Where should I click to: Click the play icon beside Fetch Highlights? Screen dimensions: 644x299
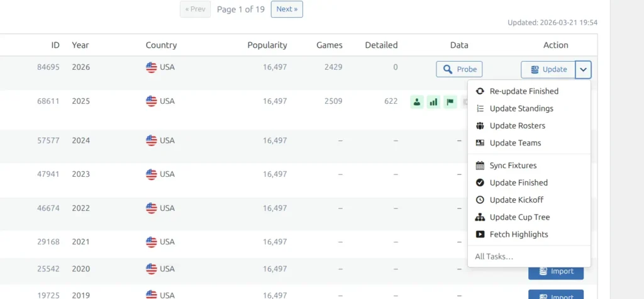pos(480,234)
